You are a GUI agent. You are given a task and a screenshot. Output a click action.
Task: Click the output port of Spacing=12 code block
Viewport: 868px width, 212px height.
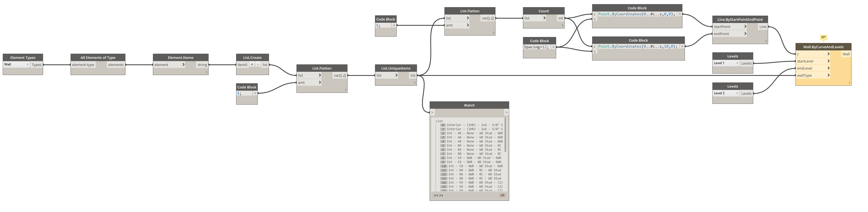click(x=553, y=47)
